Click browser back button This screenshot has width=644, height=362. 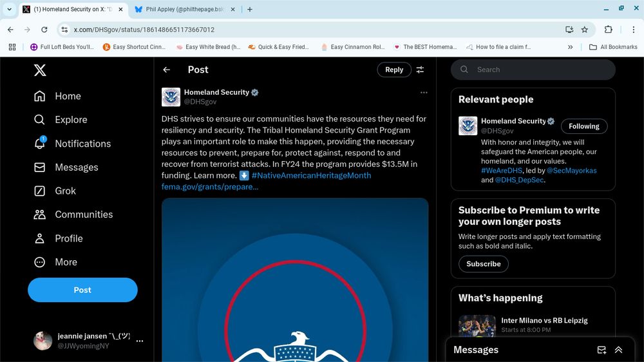coord(11,30)
